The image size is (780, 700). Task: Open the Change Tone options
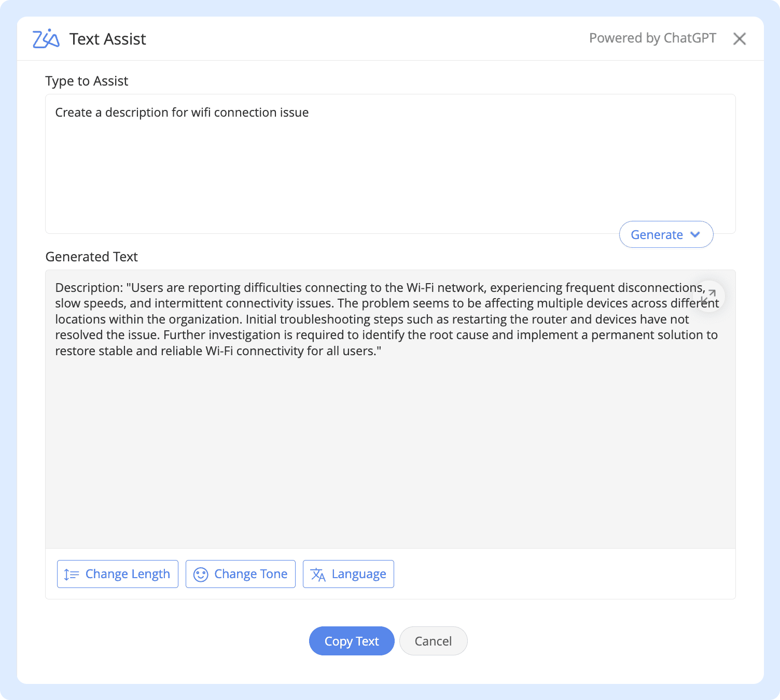tap(240, 574)
